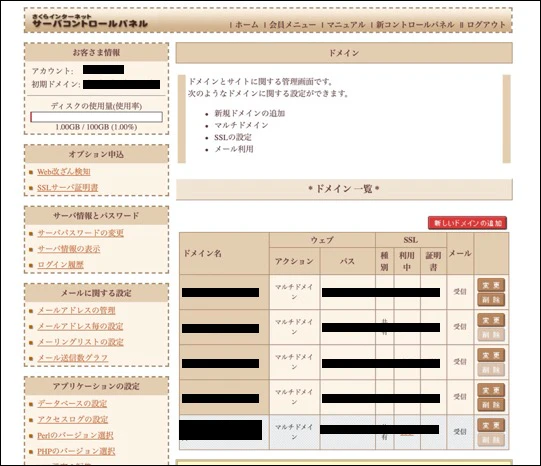Click the メール column header
This screenshot has height=466, width=541.
[460, 254]
